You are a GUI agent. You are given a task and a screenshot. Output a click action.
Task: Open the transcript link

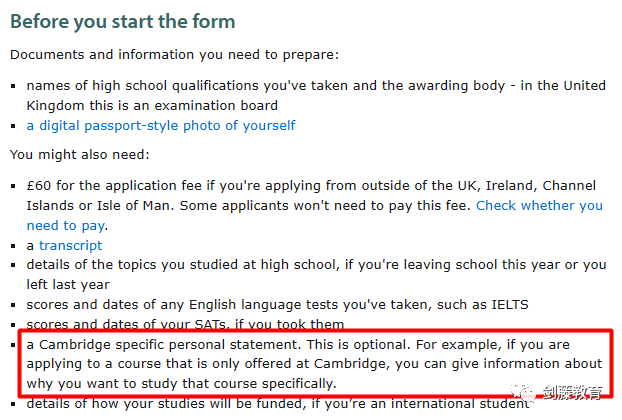(71, 245)
